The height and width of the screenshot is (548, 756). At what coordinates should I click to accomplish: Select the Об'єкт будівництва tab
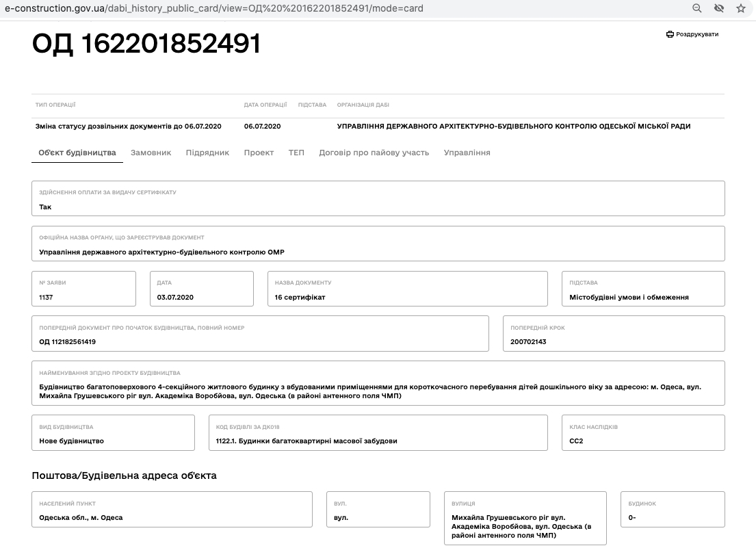(x=77, y=153)
